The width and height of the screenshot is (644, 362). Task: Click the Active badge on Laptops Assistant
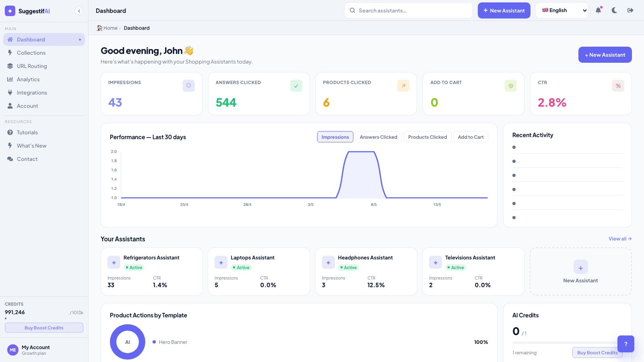[x=241, y=267]
